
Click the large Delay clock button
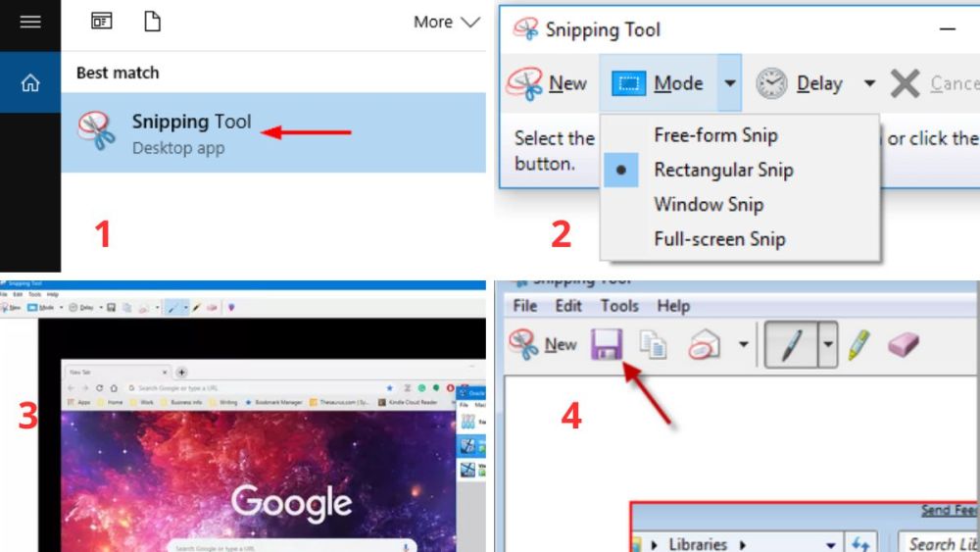click(800, 83)
